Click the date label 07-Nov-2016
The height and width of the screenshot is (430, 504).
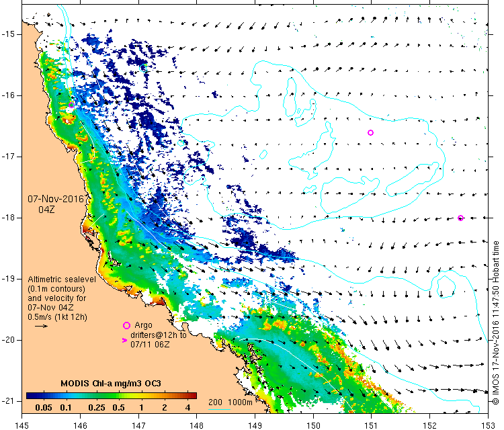(x=56, y=199)
